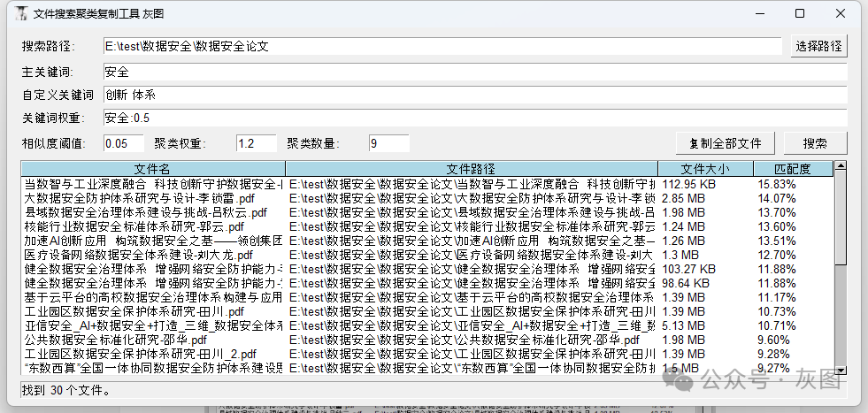Screen dimensions: 868x413
Task: Click status bar text 找到 30 个文件
Action: (x=65, y=390)
